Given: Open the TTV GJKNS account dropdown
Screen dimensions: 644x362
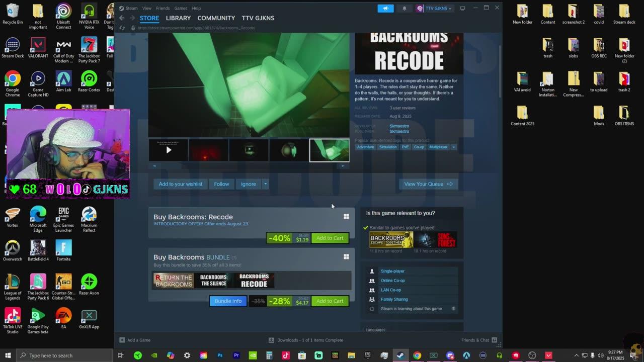Looking at the screenshot, I should [x=434, y=9].
